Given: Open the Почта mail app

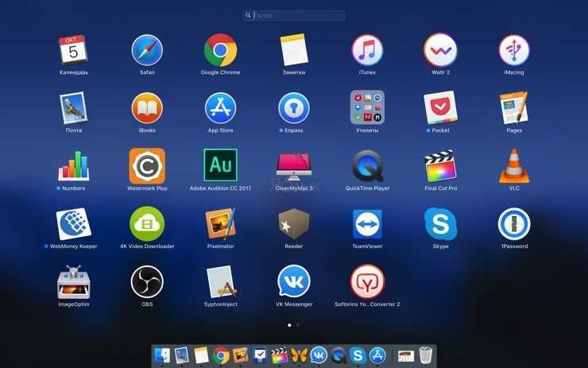Looking at the screenshot, I should 73,108.
